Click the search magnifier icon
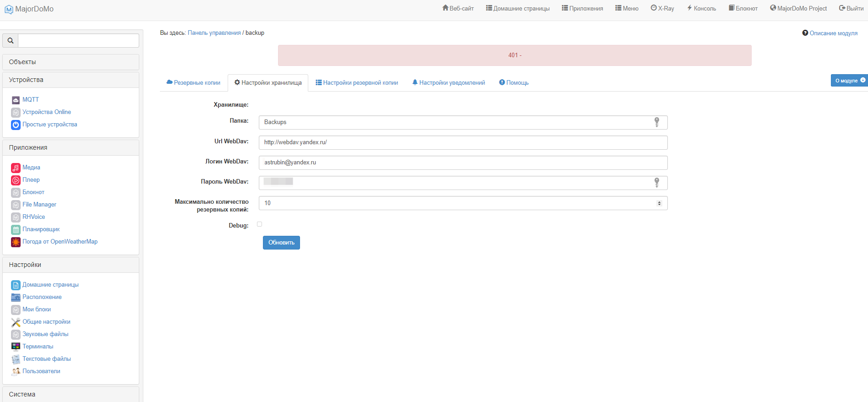 coord(11,41)
